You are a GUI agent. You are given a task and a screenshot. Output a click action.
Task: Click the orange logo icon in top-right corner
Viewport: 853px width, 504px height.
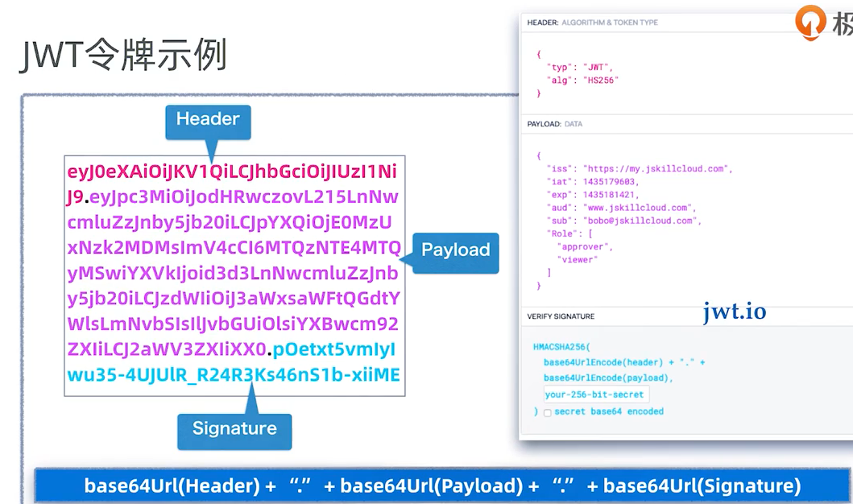811,22
